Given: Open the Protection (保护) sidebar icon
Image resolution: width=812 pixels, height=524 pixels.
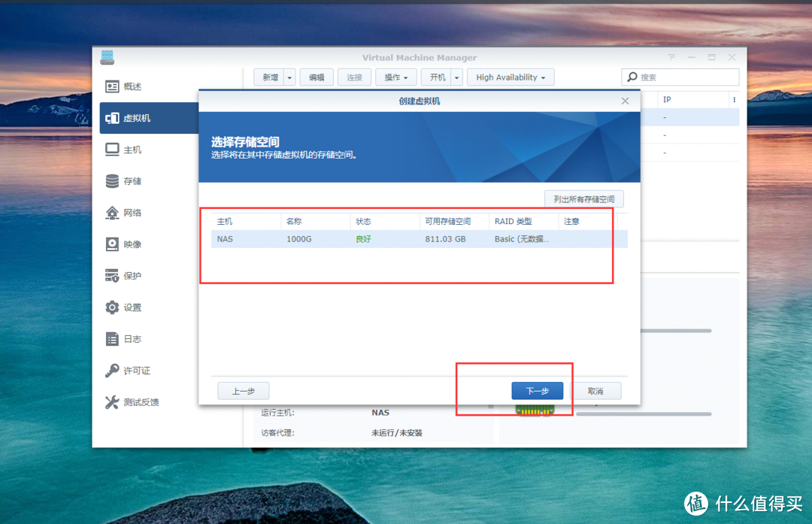Looking at the screenshot, I should [112, 276].
